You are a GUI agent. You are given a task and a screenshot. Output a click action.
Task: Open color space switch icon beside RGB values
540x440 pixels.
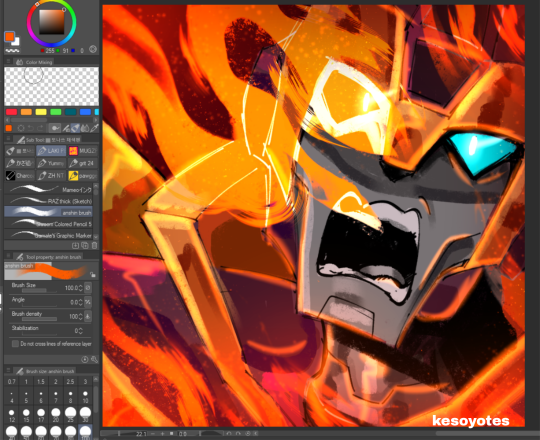(x=93, y=49)
